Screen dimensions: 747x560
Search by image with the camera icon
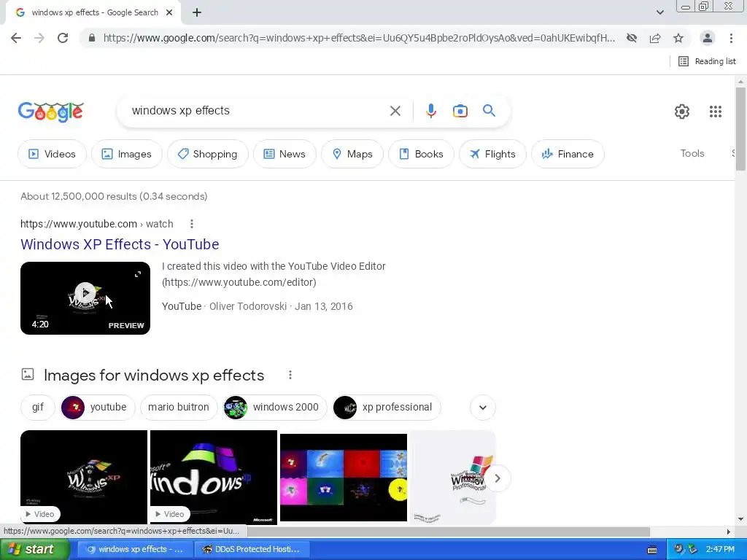point(460,111)
